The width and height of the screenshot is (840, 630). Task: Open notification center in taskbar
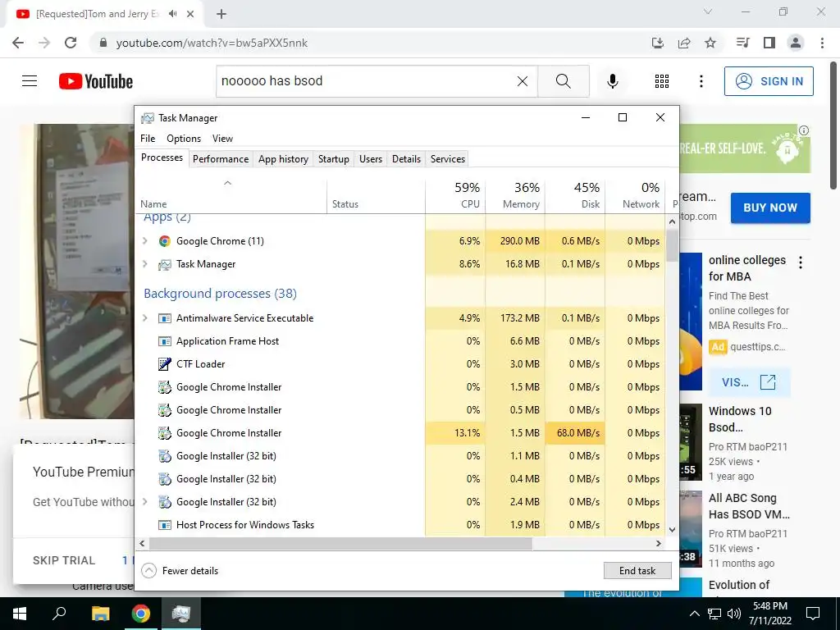[813, 614]
